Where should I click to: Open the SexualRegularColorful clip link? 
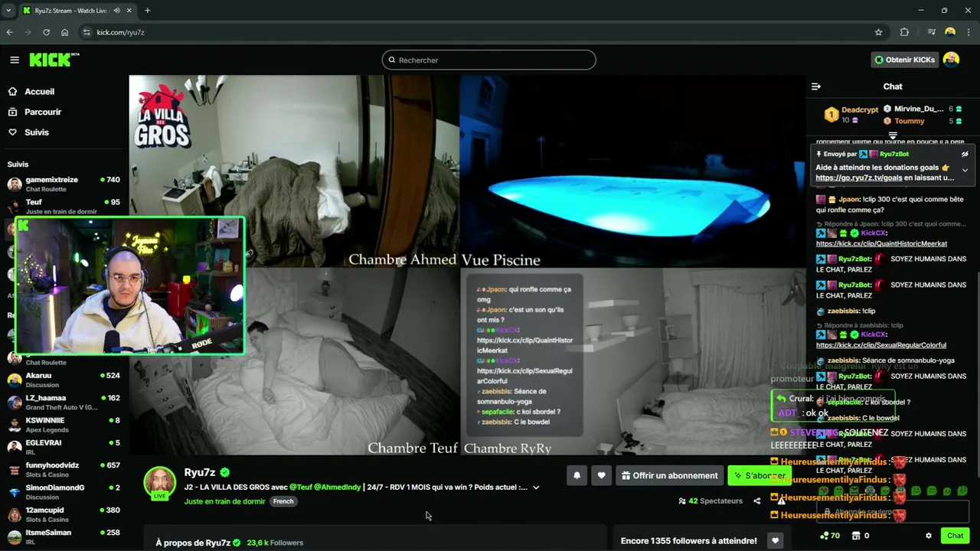pos(881,345)
